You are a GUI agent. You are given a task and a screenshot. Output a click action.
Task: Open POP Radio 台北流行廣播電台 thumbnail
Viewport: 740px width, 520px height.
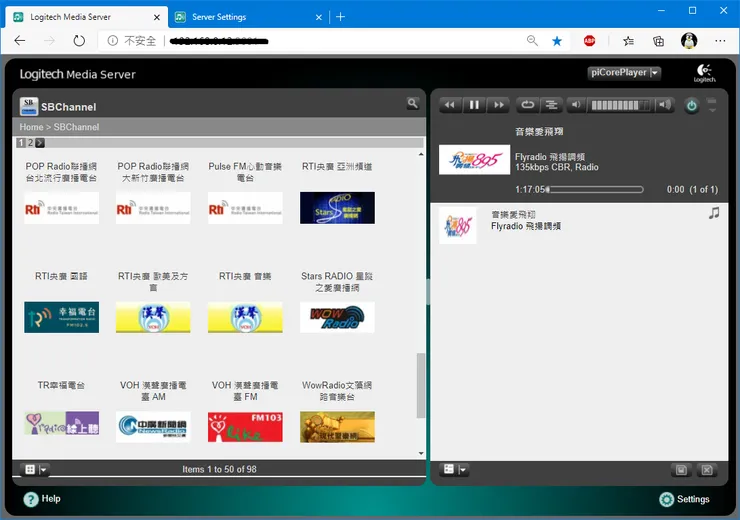pyautogui.click(x=61, y=208)
